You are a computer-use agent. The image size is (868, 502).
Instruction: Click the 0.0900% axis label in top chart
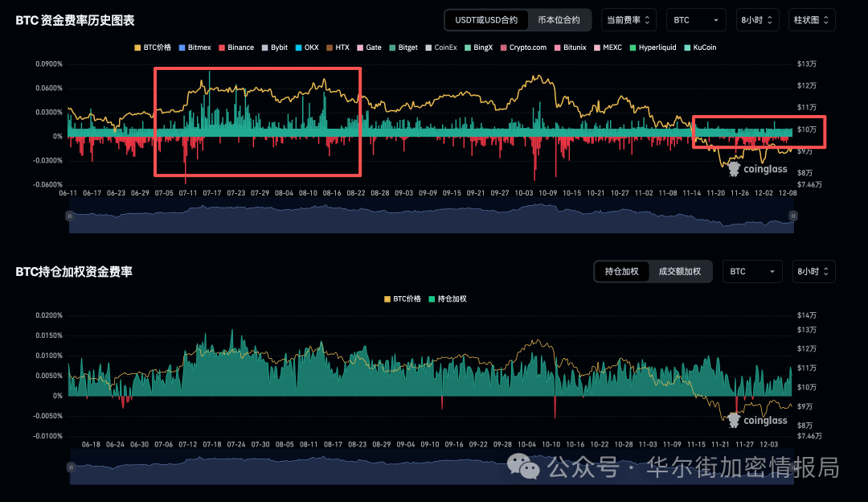49,64
